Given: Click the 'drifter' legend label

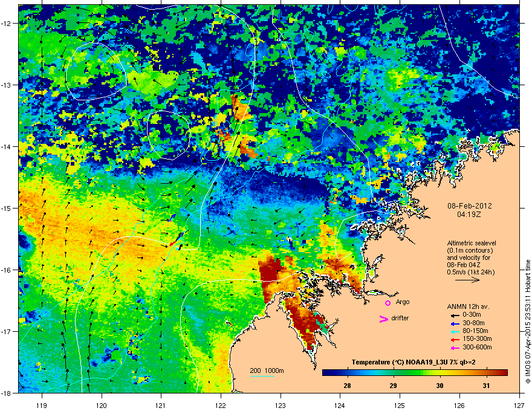Looking at the screenshot, I should tap(400, 318).
